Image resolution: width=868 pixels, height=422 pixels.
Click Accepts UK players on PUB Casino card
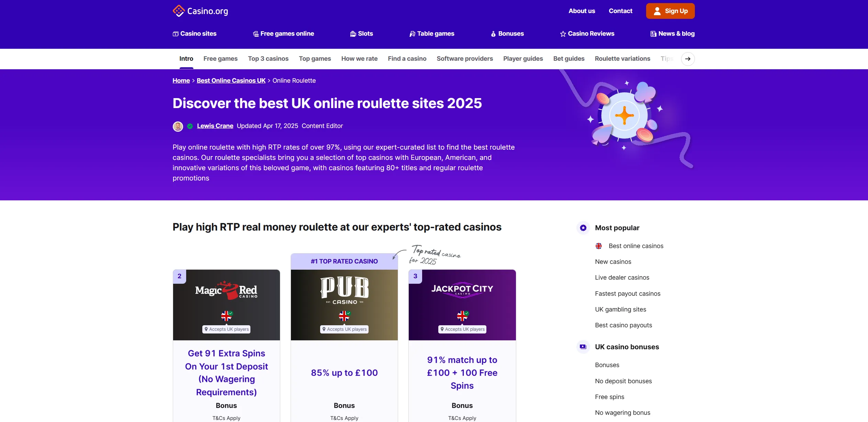344,329
